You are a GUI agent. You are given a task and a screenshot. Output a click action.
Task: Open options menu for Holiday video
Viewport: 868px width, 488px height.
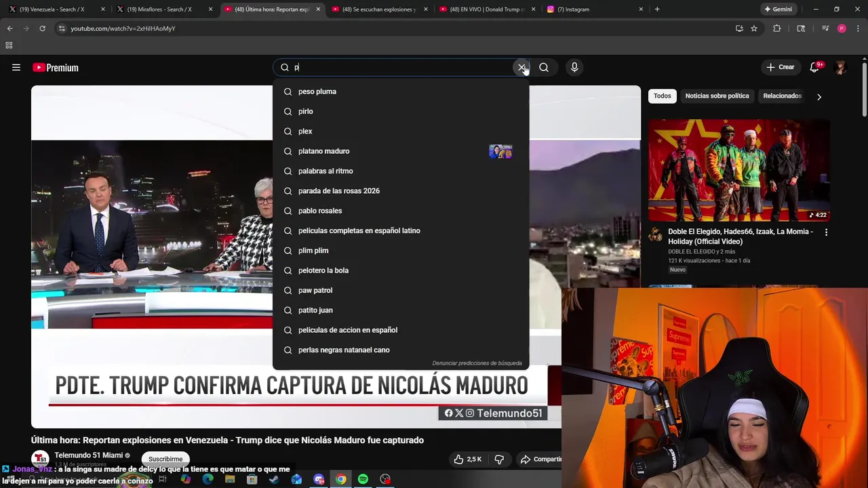[x=826, y=232]
